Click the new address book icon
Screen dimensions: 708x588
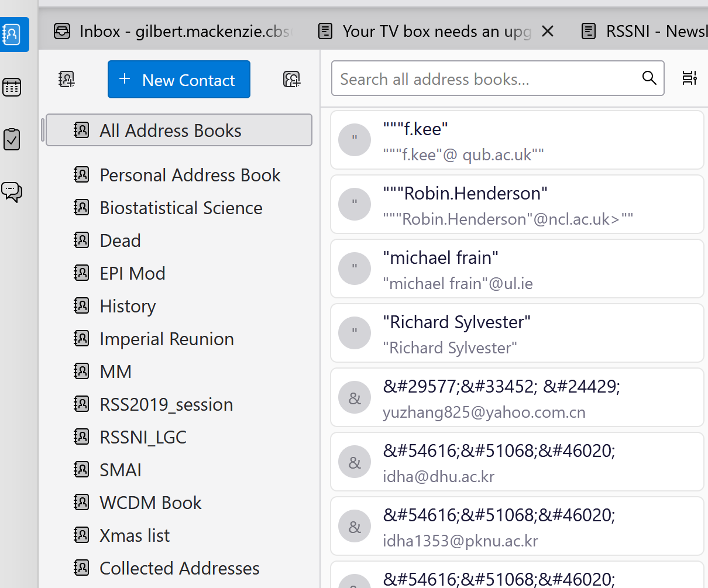67,79
